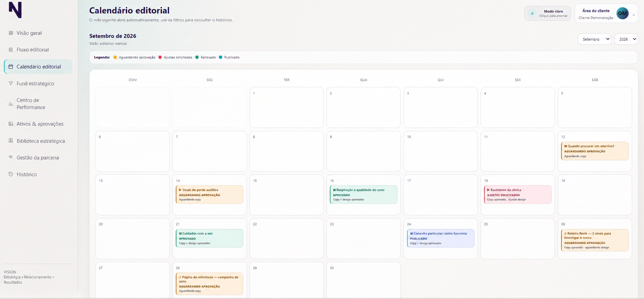
Task: Click the Setembro de 2026 heading
Action: tap(113, 36)
